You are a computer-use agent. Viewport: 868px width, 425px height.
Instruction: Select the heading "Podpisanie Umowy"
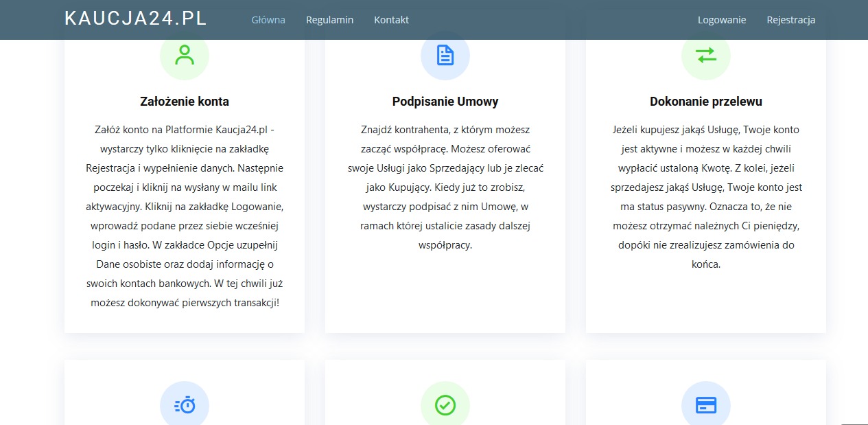tap(445, 102)
